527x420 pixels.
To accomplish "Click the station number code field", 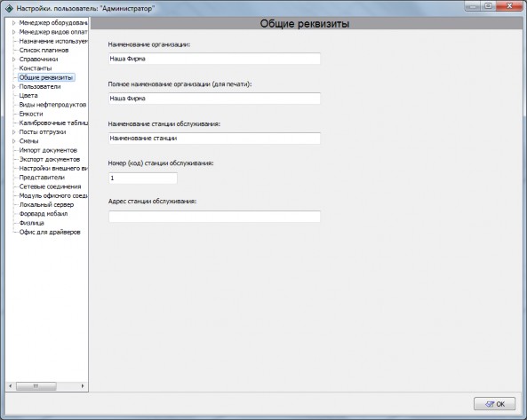I will 143,178.
